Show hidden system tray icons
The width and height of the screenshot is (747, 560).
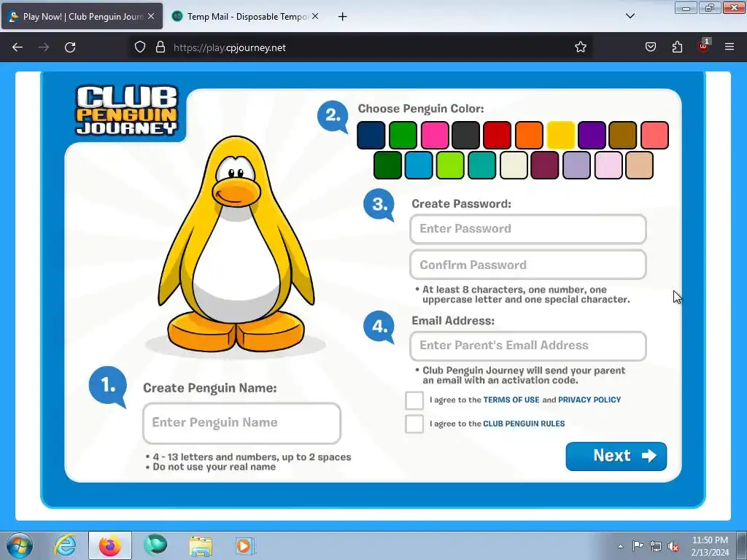620,547
